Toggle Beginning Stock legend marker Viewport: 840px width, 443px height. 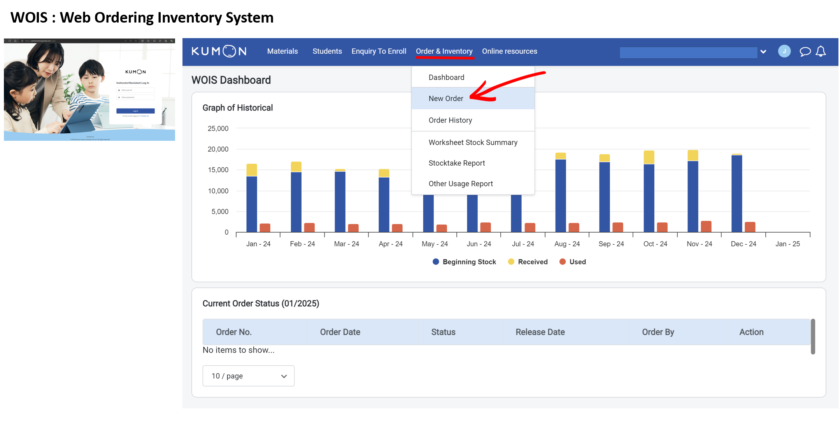click(x=437, y=262)
